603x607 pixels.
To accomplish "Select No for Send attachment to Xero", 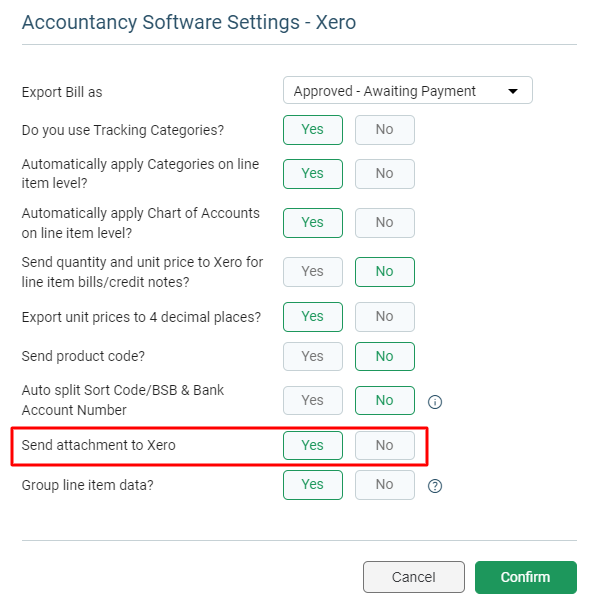I will (x=385, y=445).
